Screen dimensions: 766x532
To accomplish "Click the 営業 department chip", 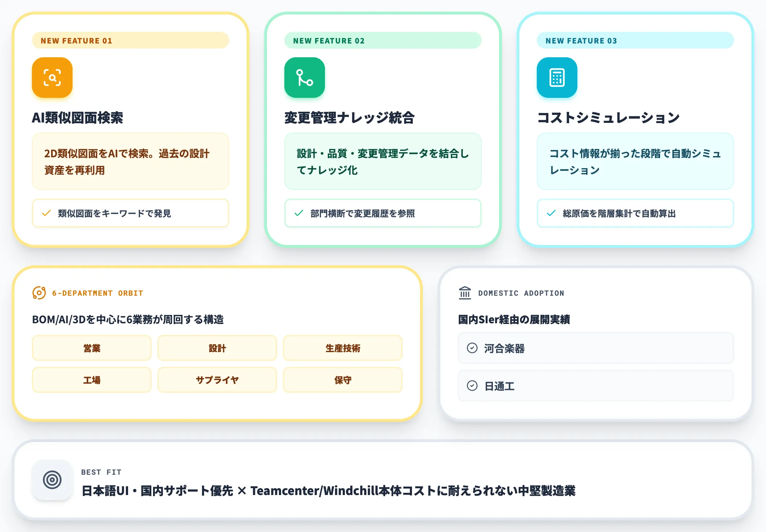I will 92,348.
